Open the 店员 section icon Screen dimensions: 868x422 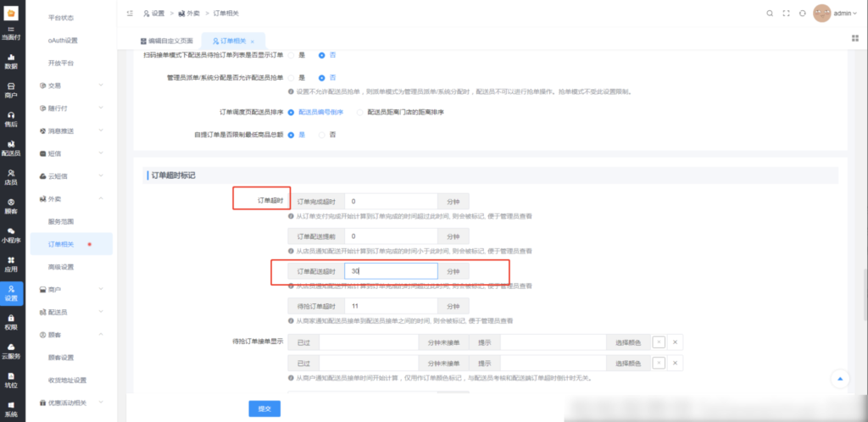pos(11,178)
